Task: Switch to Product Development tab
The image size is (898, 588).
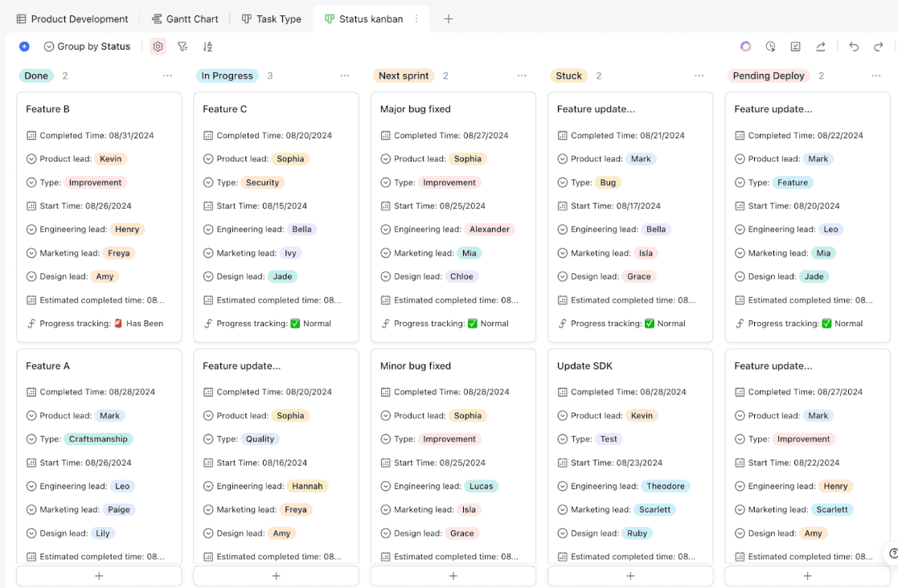Action: tap(72, 18)
